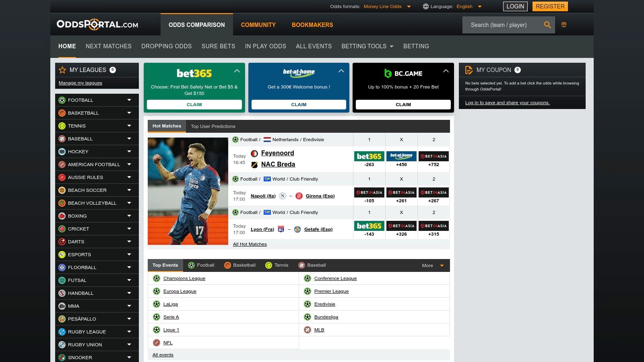Viewport: 644px width, 362px height.
Task: Click the Feyenoord player photo thumbnail
Action: [x=188, y=191]
